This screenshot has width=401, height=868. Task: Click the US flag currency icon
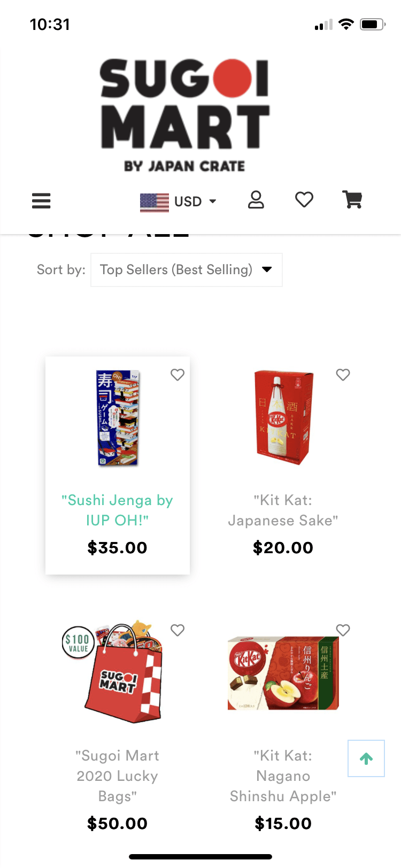click(x=154, y=202)
